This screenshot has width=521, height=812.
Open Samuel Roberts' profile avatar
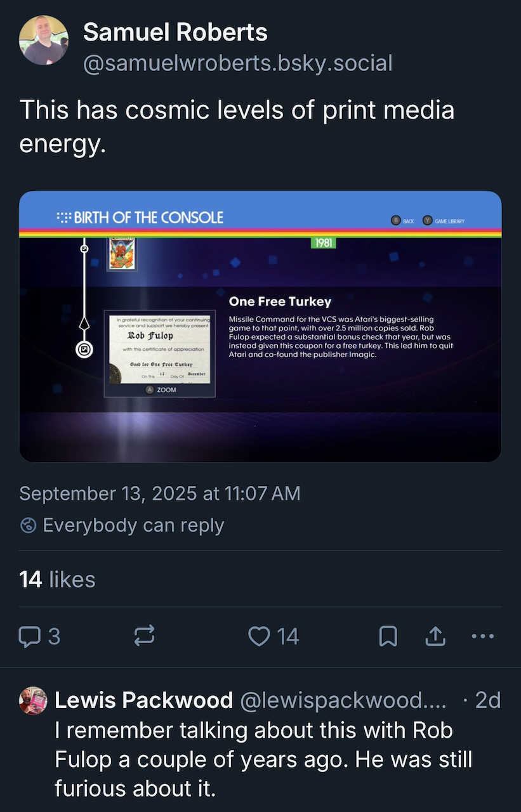[44, 41]
